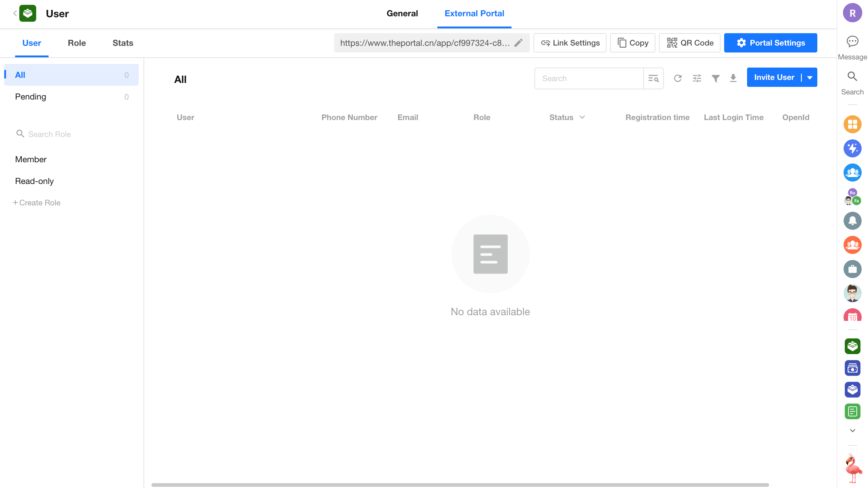The width and height of the screenshot is (868, 488).
Task: Click the bell notification sidebar icon
Action: coord(852,221)
